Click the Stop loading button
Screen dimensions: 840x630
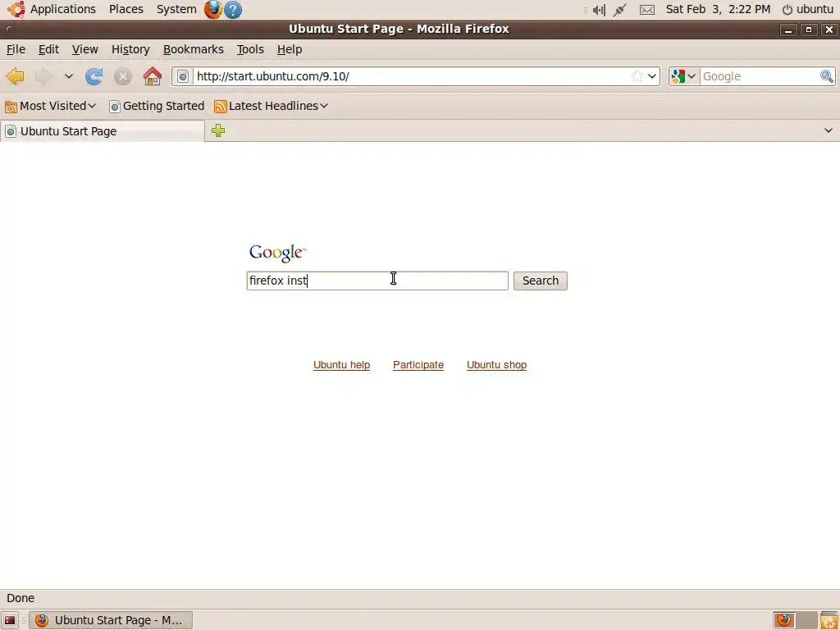click(x=123, y=76)
